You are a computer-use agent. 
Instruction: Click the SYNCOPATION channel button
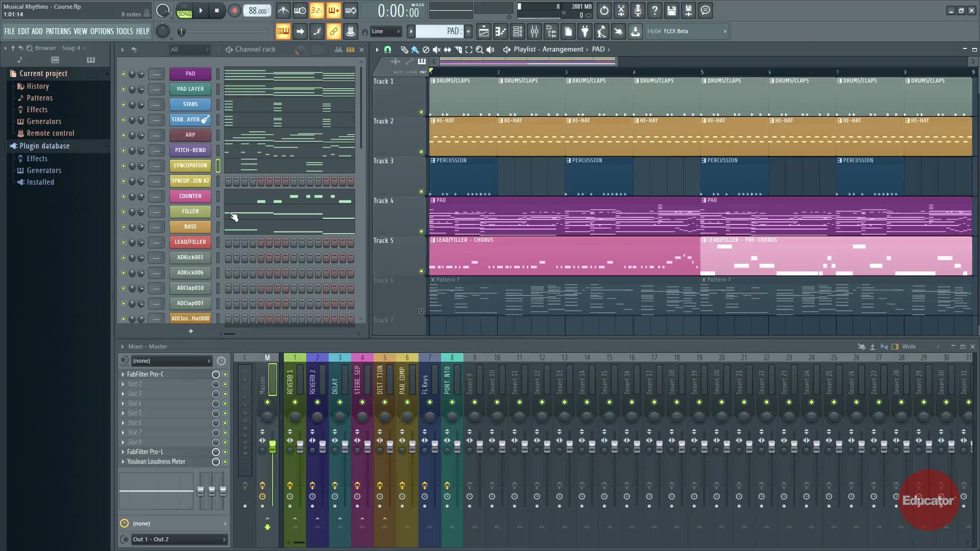pyautogui.click(x=190, y=166)
